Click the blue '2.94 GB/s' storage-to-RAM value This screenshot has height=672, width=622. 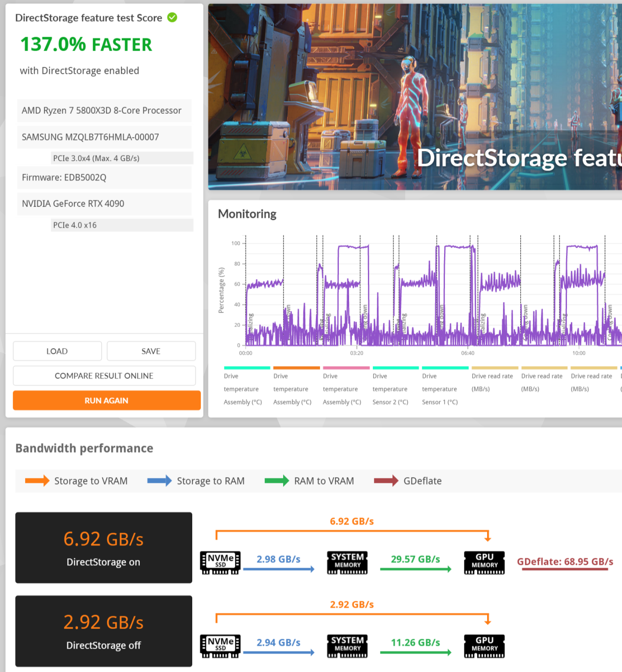pyautogui.click(x=278, y=642)
